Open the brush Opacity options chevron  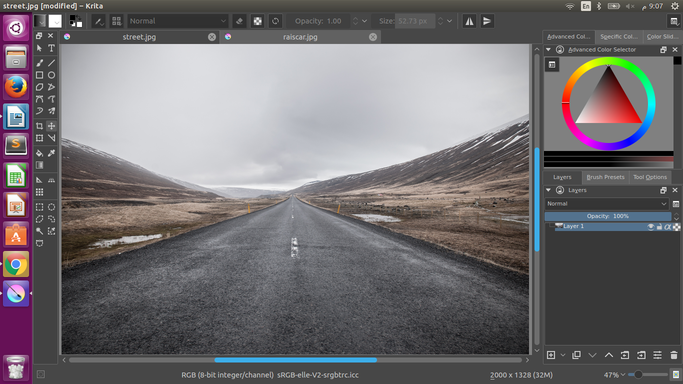(x=365, y=21)
